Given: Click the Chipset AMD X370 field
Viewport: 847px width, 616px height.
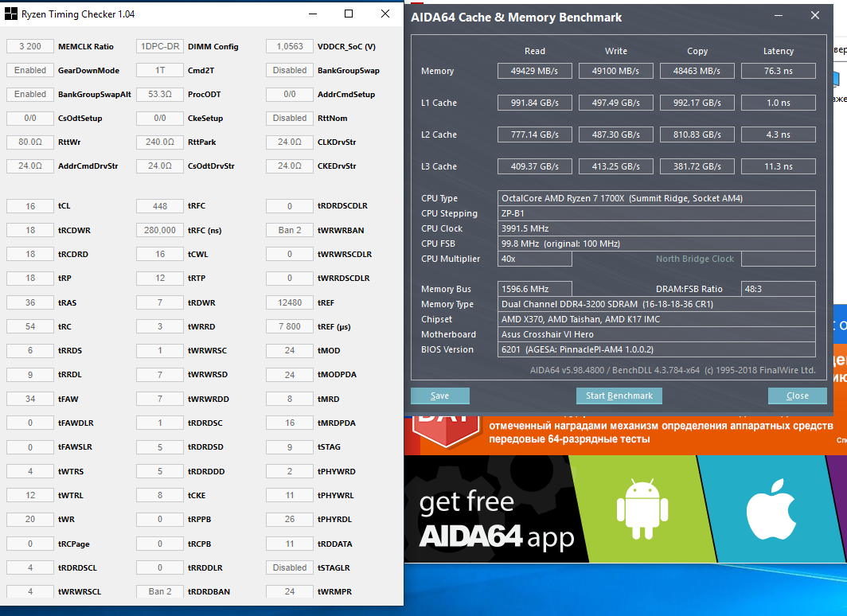Looking at the screenshot, I should pyautogui.click(x=656, y=319).
